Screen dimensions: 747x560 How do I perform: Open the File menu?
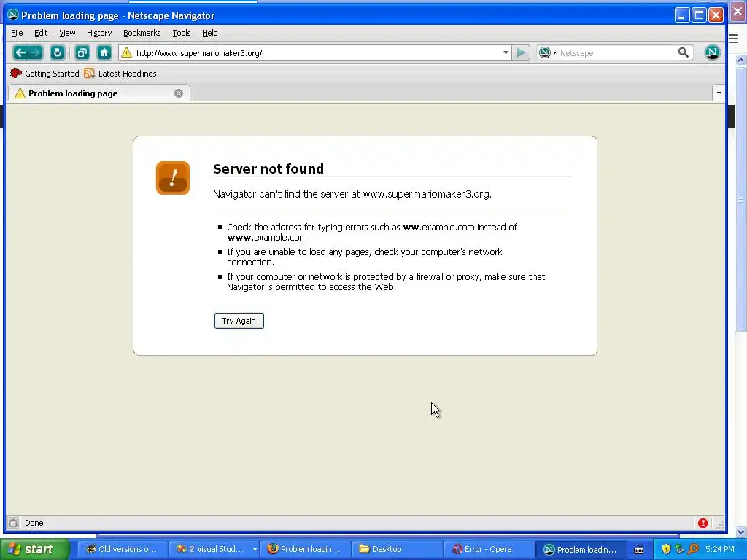pos(17,33)
